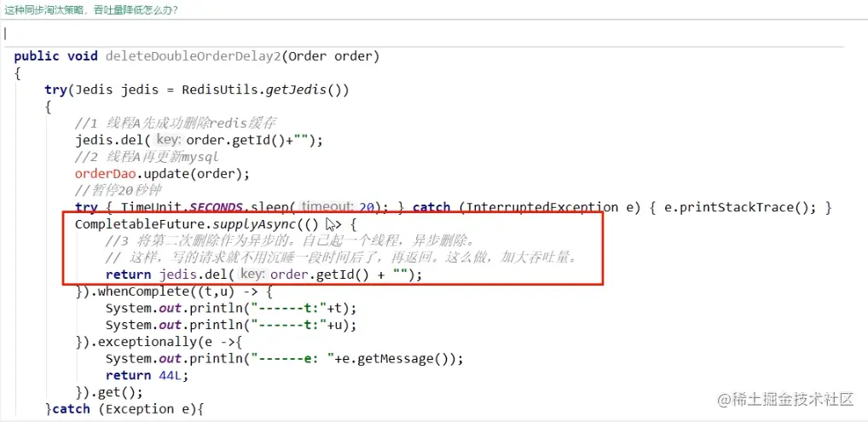Click the return jedis.del statement
The height and width of the screenshot is (422, 868).
pyautogui.click(x=263, y=275)
